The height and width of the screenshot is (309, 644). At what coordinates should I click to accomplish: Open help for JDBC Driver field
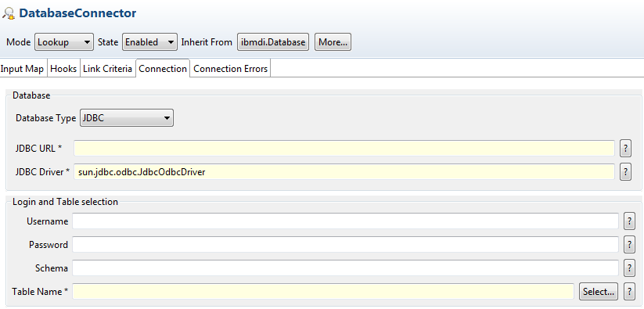(x=625, y=172)
